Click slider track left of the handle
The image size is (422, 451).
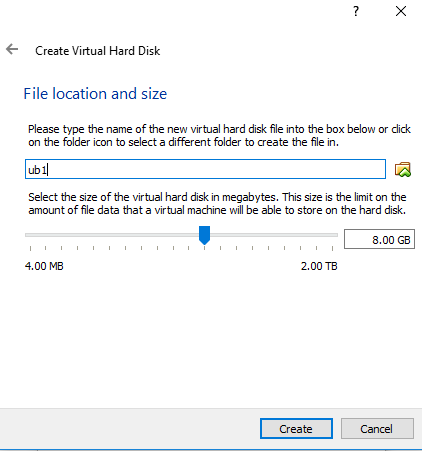pos(112,235)
